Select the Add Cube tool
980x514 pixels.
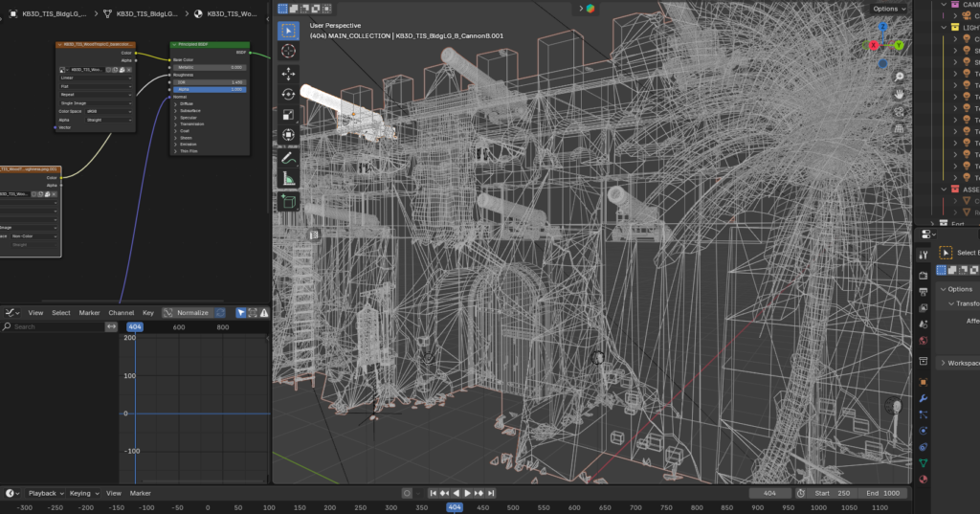point(288,201)
